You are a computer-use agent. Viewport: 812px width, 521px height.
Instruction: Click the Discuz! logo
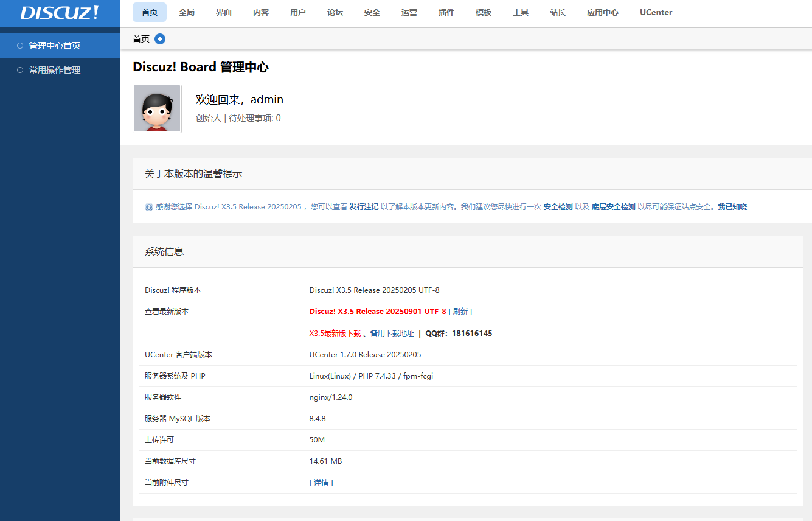click(x=60, y=13)
